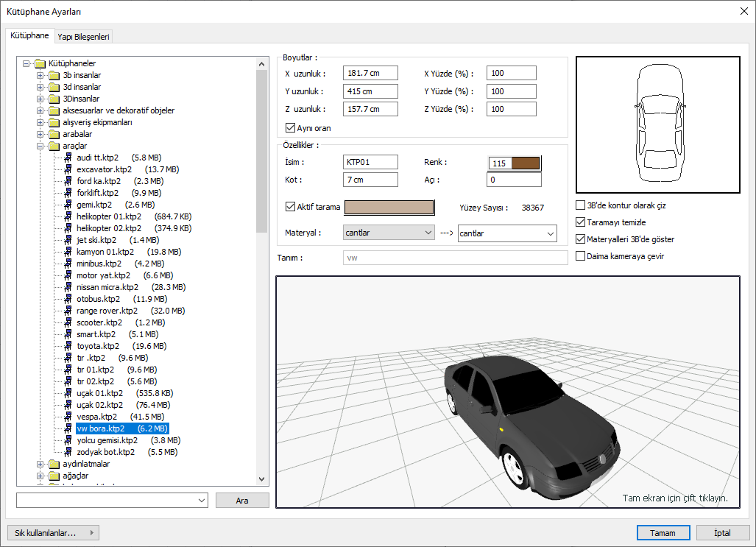Click the X uzunluk input field
This screenshot has height=547, width=756.
tap(370, 73)
